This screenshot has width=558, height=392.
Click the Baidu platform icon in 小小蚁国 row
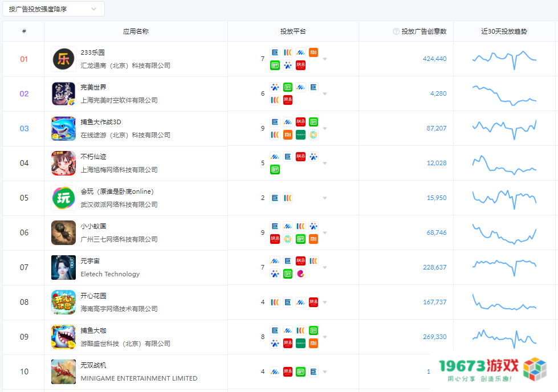tap(313, 226)
